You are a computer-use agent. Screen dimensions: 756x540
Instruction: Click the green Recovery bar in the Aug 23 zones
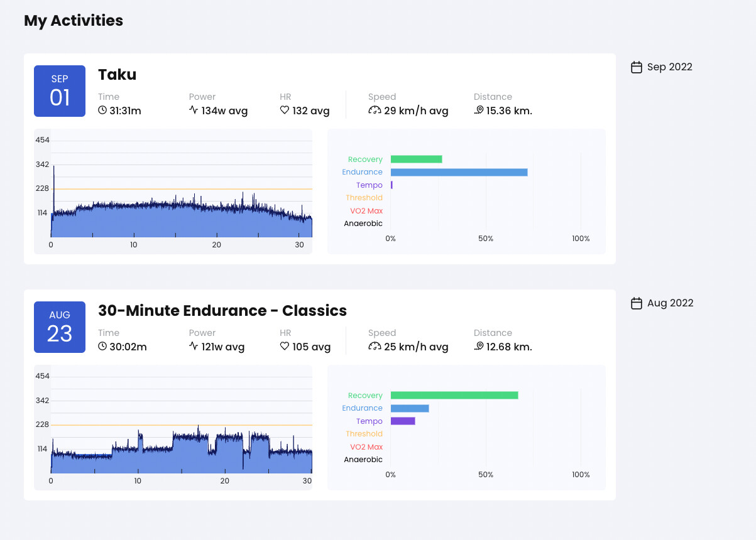click(454, 396)
